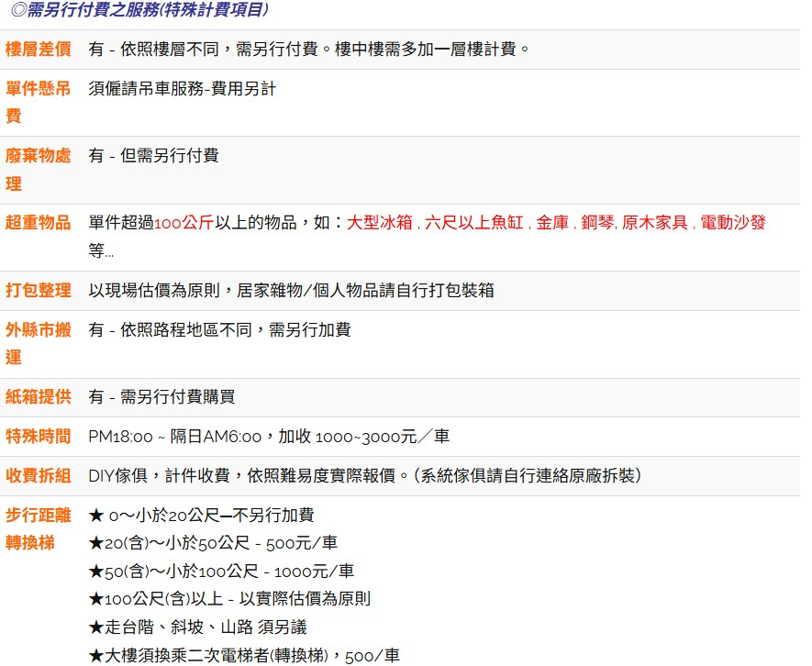Select the 特殊時間 row label
This screenshot has height=666, width=812.
(x=39, y=437)
